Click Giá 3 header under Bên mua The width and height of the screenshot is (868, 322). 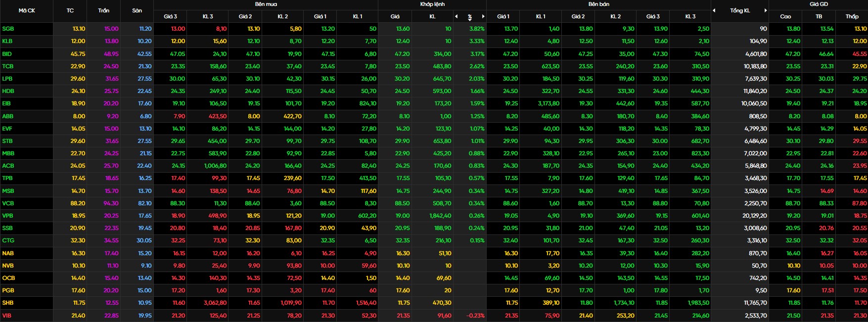(171, 16)
